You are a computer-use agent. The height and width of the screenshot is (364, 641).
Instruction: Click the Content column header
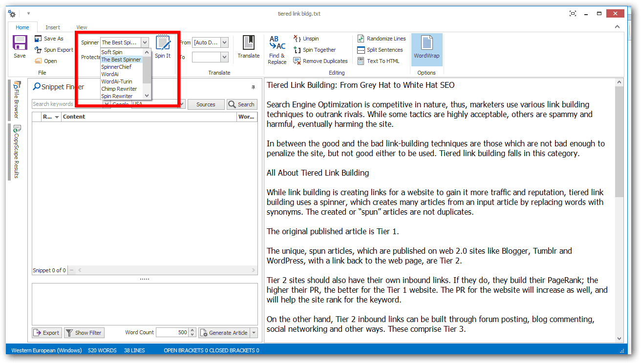(x=149, y=117)
